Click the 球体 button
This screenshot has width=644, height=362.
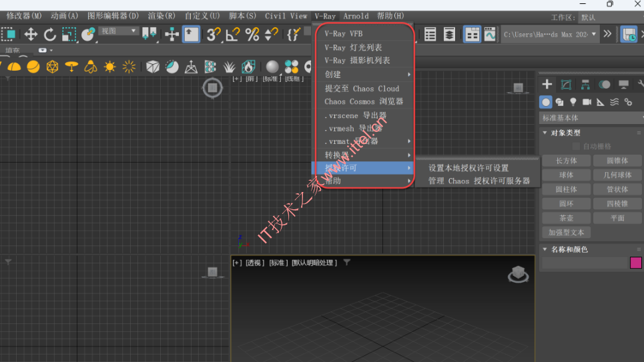pos(566,175)
